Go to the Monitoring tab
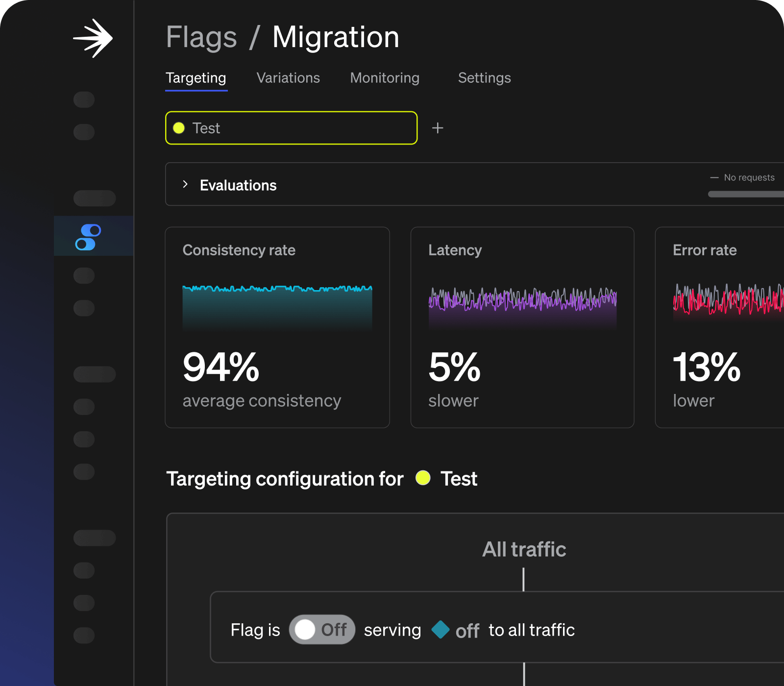The height and width of the screenshot is (686, 784). [385, 78]
